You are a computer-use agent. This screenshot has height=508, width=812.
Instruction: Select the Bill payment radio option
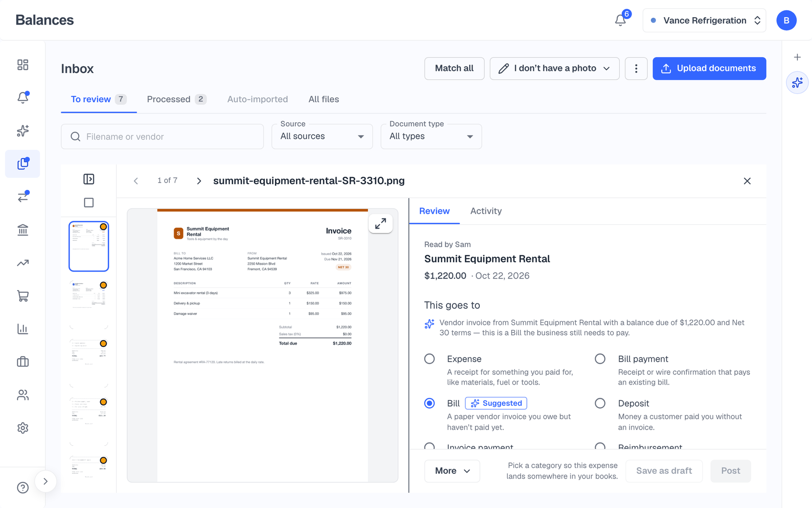tap(600, 359)
